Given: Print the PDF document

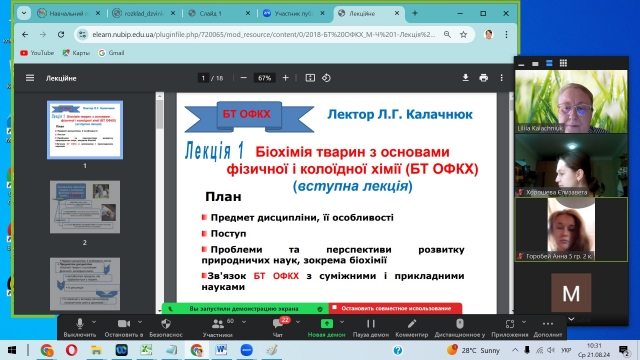Looking at the screenshot, I should (484, 78).
